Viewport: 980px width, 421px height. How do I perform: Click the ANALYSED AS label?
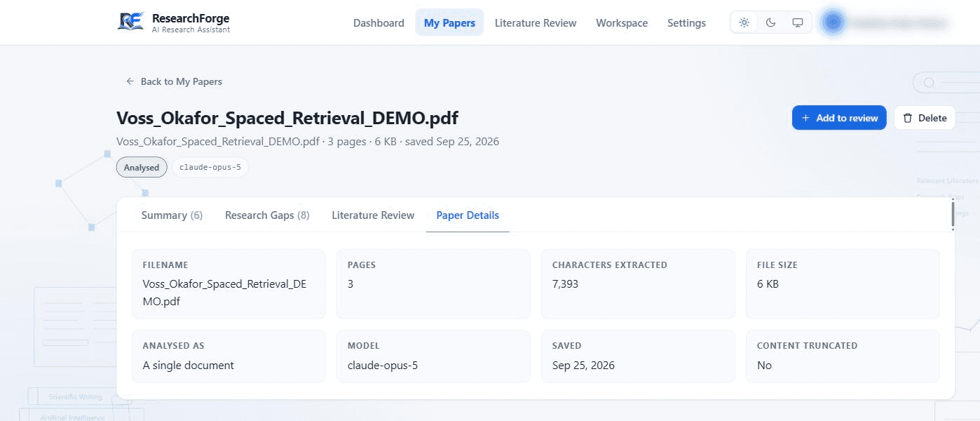173,346
